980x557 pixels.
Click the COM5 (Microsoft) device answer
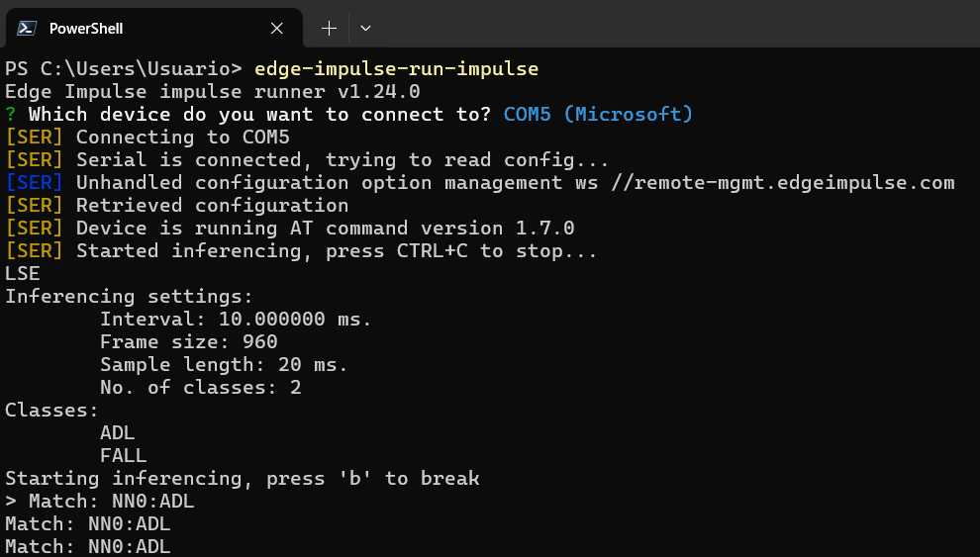coord(598,115)
